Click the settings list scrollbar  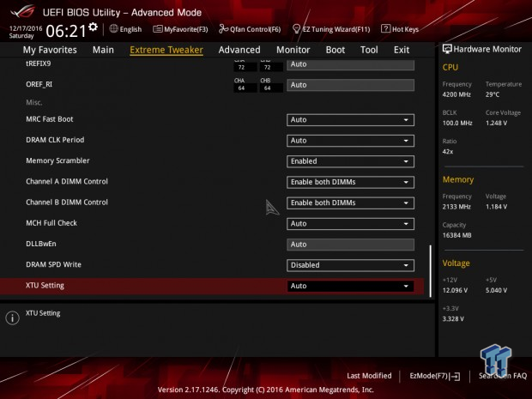click(x=431, y=271)
